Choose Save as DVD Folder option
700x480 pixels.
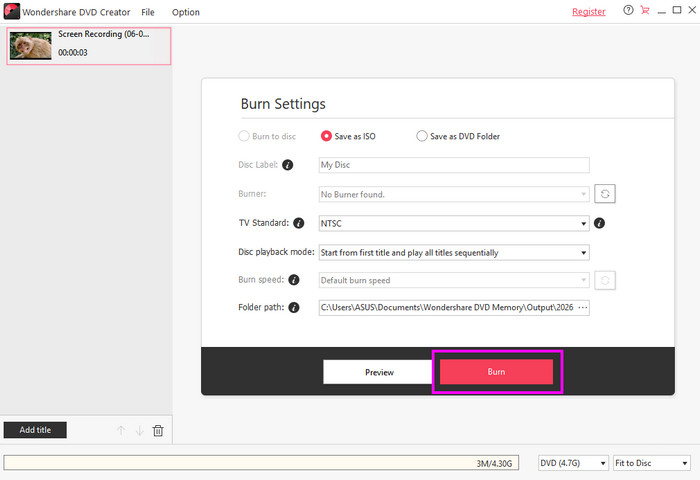pos(458,136)
